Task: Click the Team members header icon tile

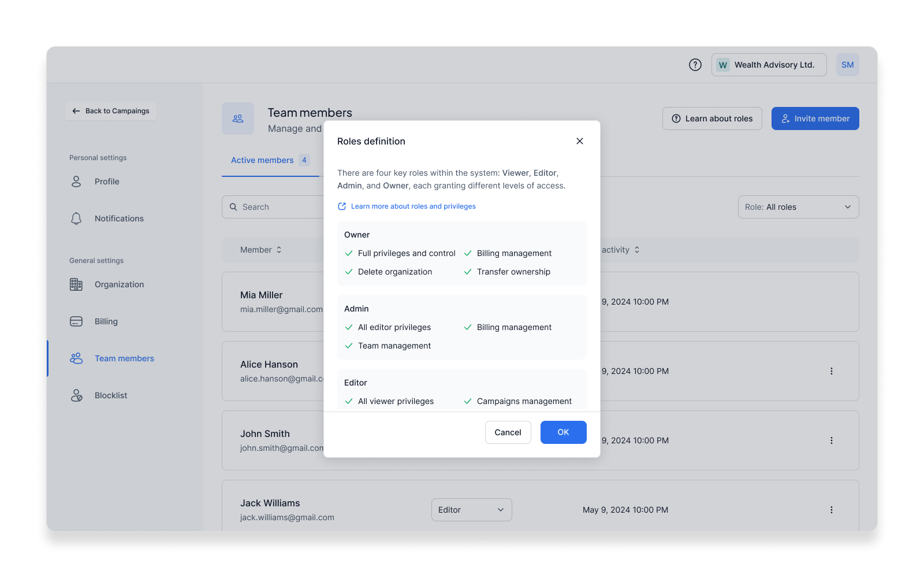Action: [238, 118]
